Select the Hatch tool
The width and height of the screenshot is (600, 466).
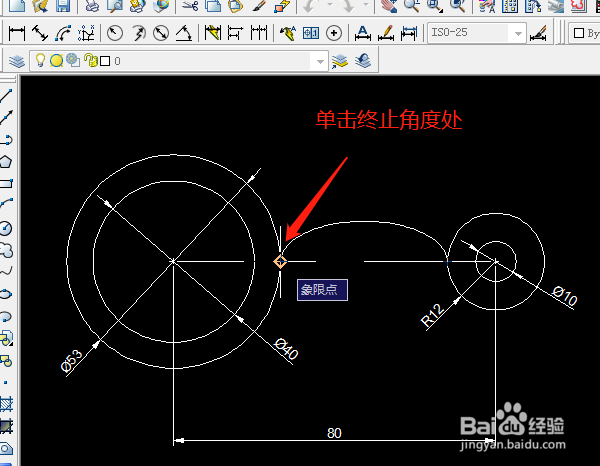(7, 404)
